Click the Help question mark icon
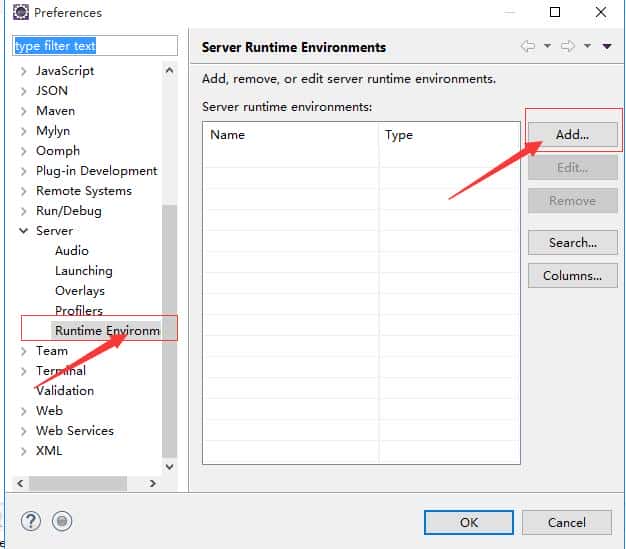Image resolution: width=626 pixels, height=549 pixels. coord(31,521)
